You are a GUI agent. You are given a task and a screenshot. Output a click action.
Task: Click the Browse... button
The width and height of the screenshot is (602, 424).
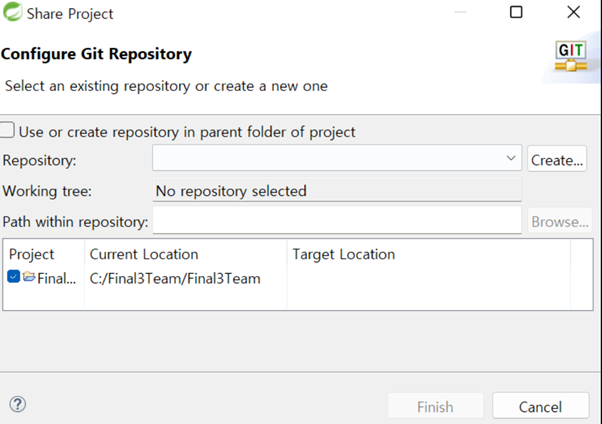point(560,220)
